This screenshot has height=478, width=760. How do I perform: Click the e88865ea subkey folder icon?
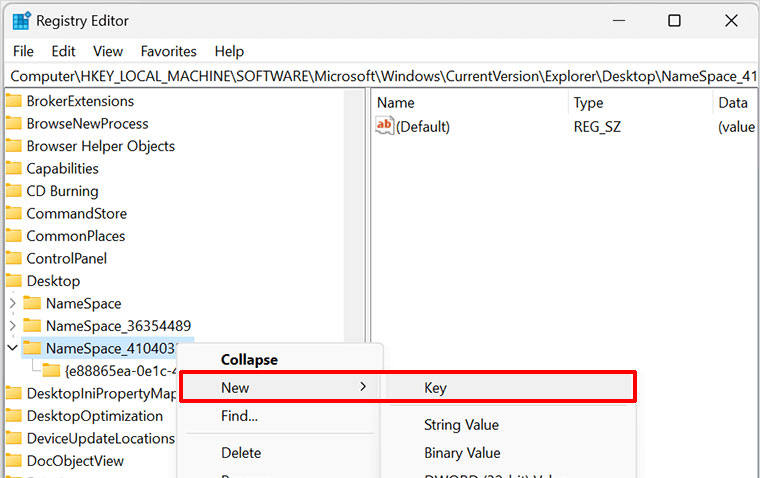52,371
